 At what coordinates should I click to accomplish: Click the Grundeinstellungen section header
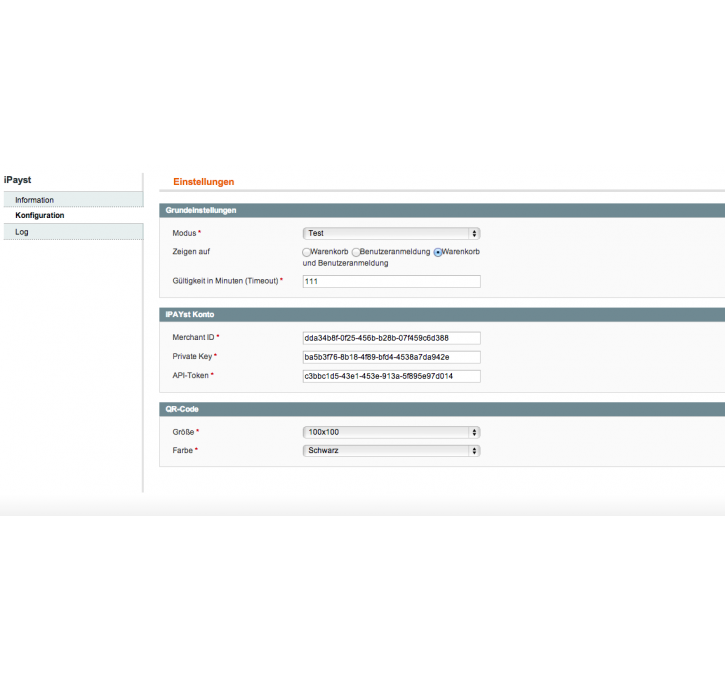(x=442, y=210)
